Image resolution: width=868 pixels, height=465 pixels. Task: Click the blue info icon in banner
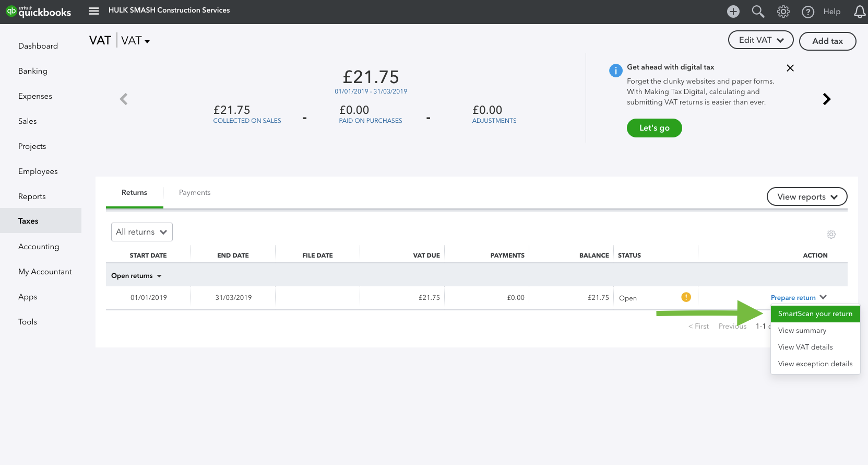(x=616, y=71)
